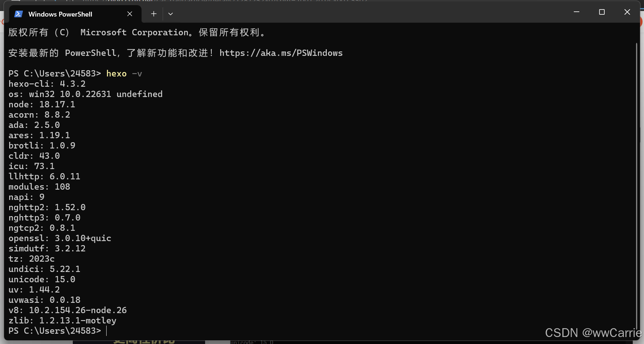This screenshot has width=644, height=344.
Task: Click the 'node: 18.17.1' line
Action: coord(42,105)
